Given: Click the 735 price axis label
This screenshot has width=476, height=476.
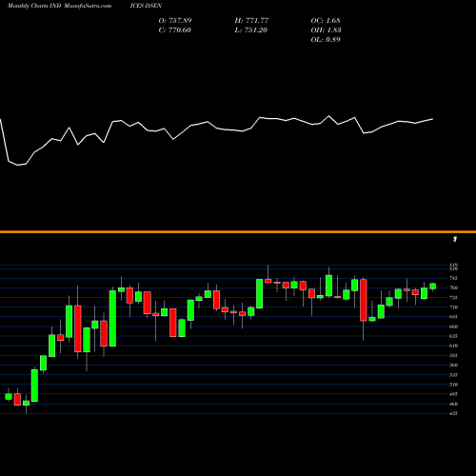Looking at the screenshot, I should pos(454,298).
